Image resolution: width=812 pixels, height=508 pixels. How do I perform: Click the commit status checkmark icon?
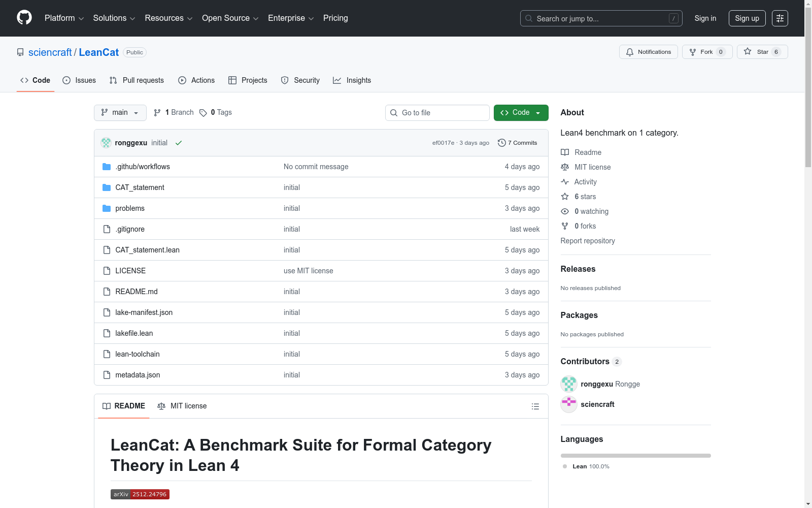pos(179,143)
